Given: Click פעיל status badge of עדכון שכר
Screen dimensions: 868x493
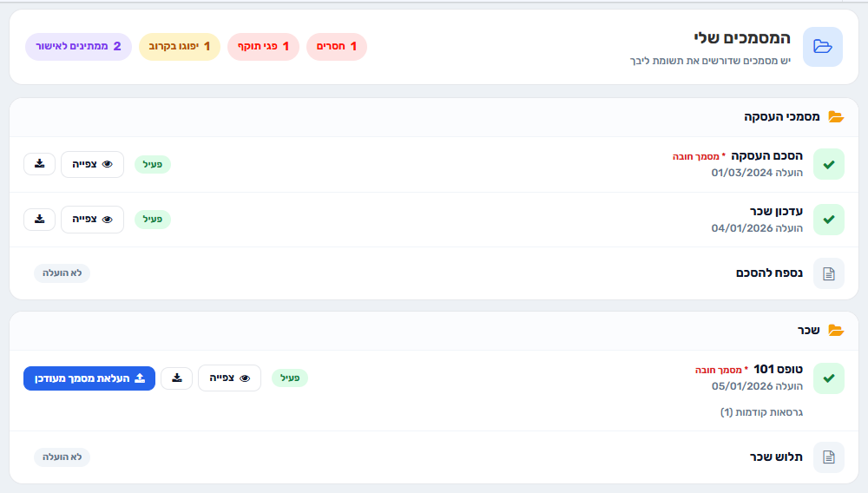Looking at the screenshot, I should 153,219.
